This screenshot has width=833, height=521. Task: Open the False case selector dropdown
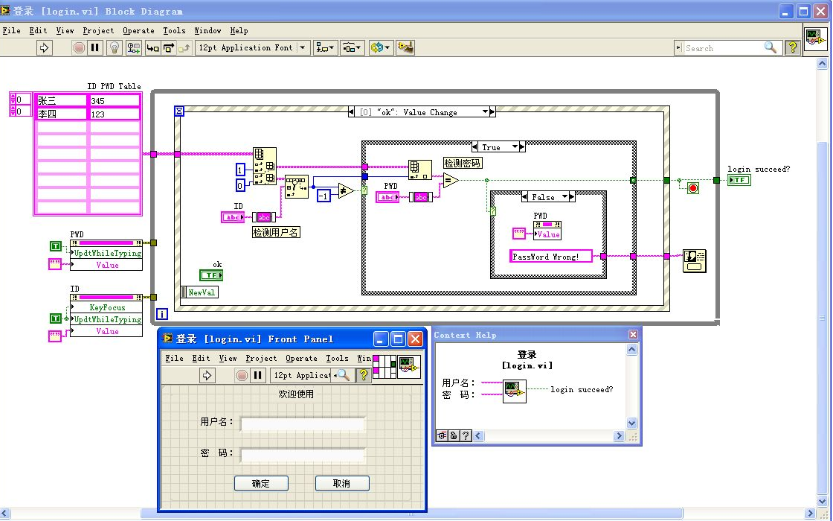coord(565,197)
